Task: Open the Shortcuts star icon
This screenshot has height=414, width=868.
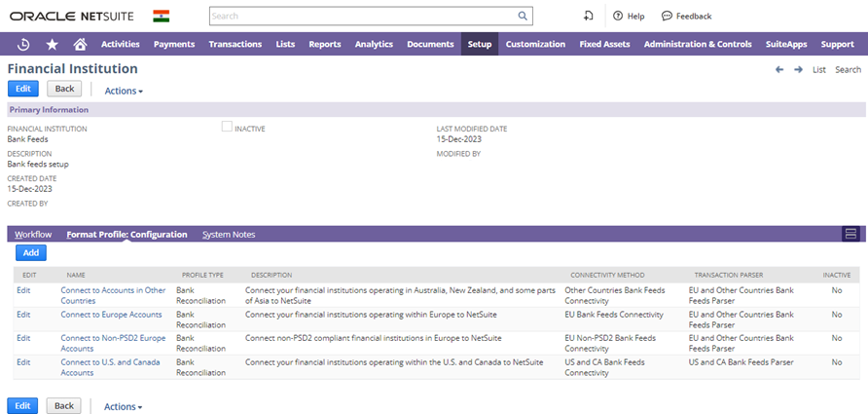Action: (52, 45)
